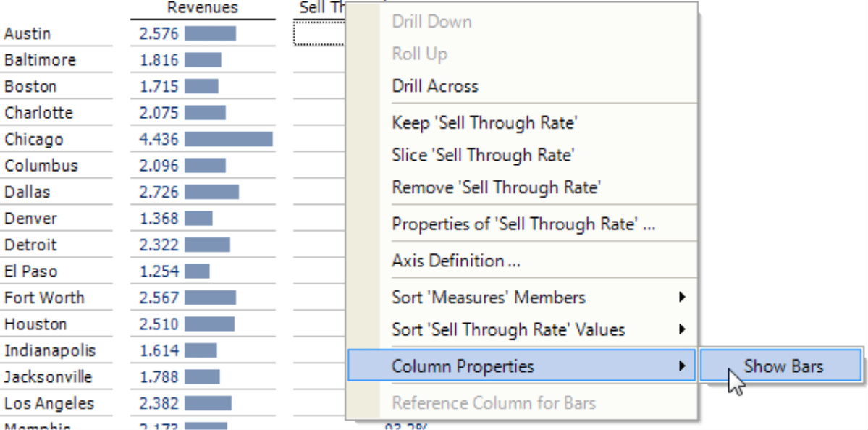The image size is (868, 430).
Task: Select the Austin row label
Action: (28, 34)
